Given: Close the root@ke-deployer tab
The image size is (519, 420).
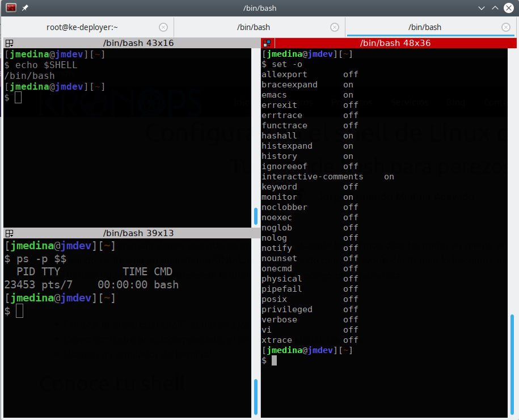Looking at the screenshot, I should pos(163,27).
